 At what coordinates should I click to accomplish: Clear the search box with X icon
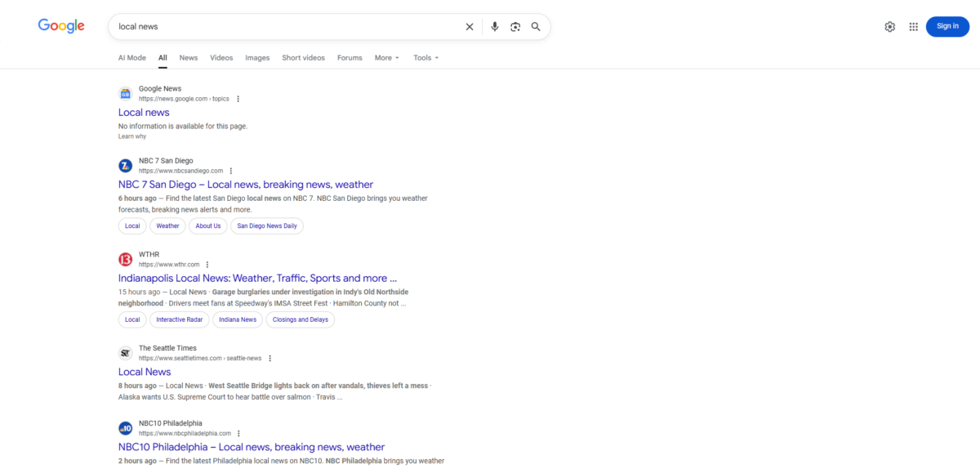click(470, 27)
